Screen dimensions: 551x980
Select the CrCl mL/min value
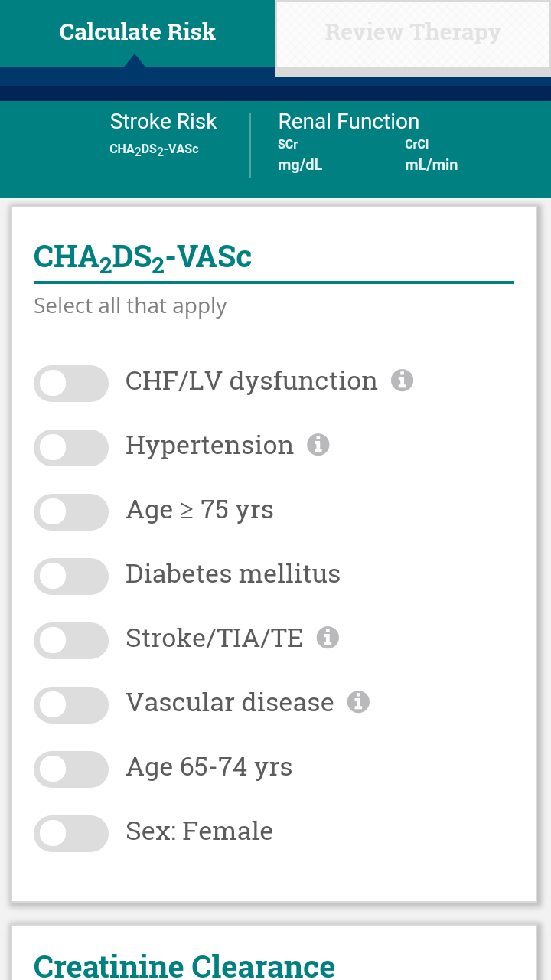[431, 155]
